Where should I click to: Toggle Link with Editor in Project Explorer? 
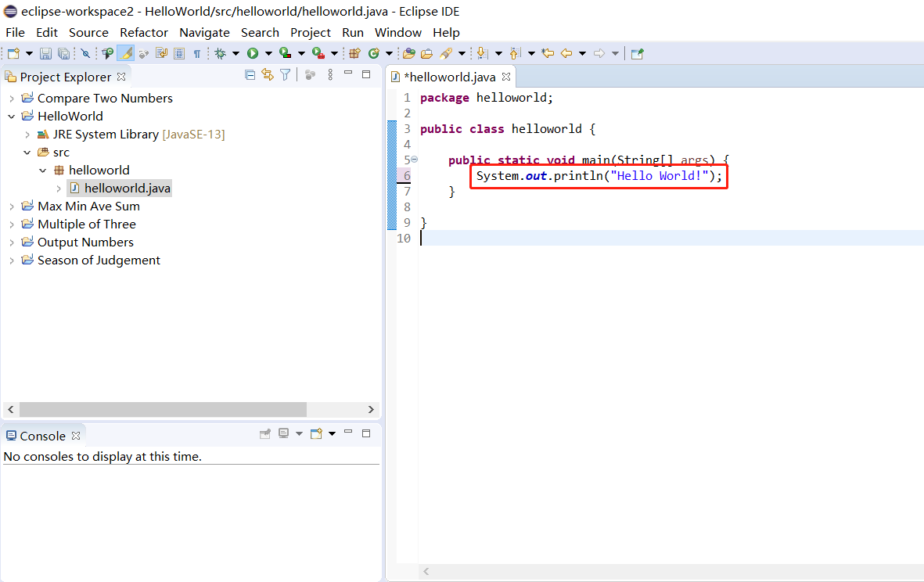[268, 75]
